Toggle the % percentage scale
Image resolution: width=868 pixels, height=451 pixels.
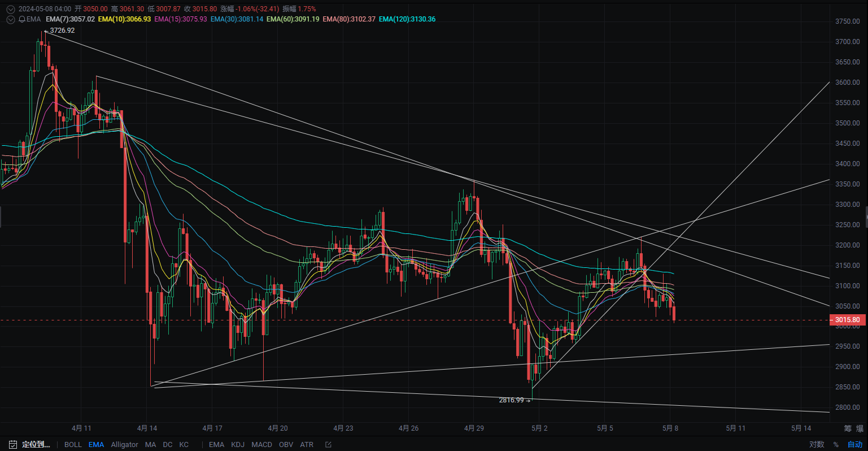click(836, 445)
